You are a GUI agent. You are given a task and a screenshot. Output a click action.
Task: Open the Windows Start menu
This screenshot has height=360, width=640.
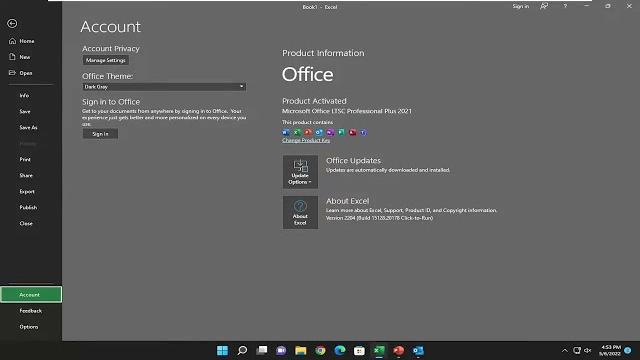tap(222, 351)
